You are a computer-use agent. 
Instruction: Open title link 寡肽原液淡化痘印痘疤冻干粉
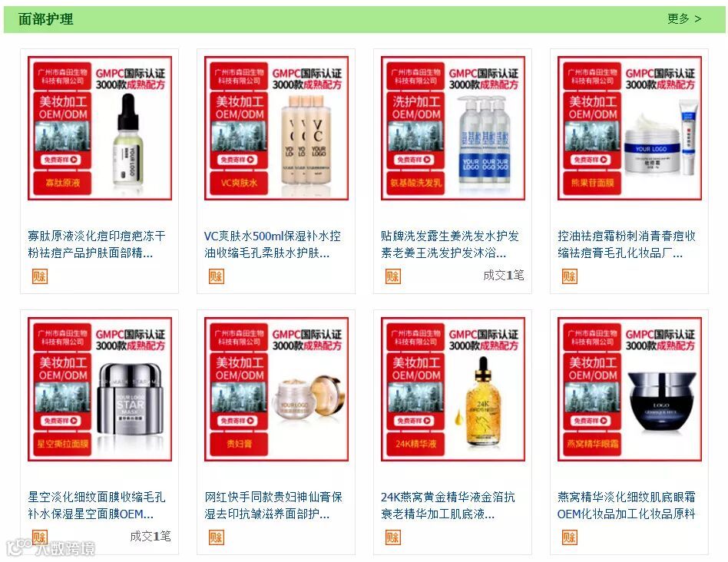pos(97,244)
